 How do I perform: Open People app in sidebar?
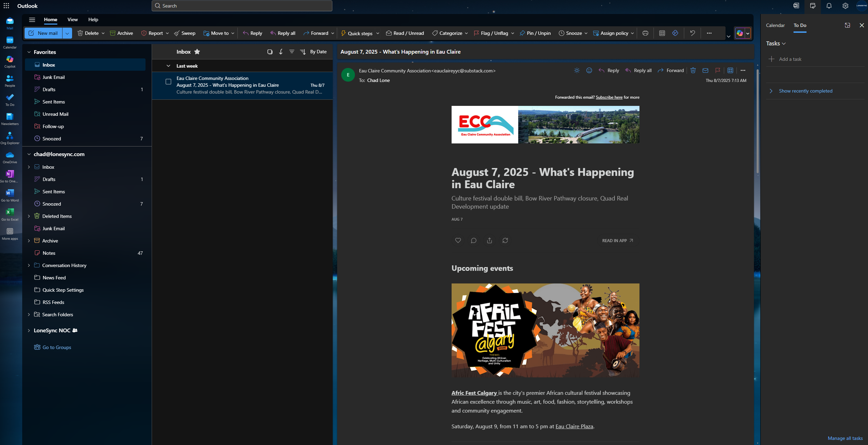click(10, 81)
